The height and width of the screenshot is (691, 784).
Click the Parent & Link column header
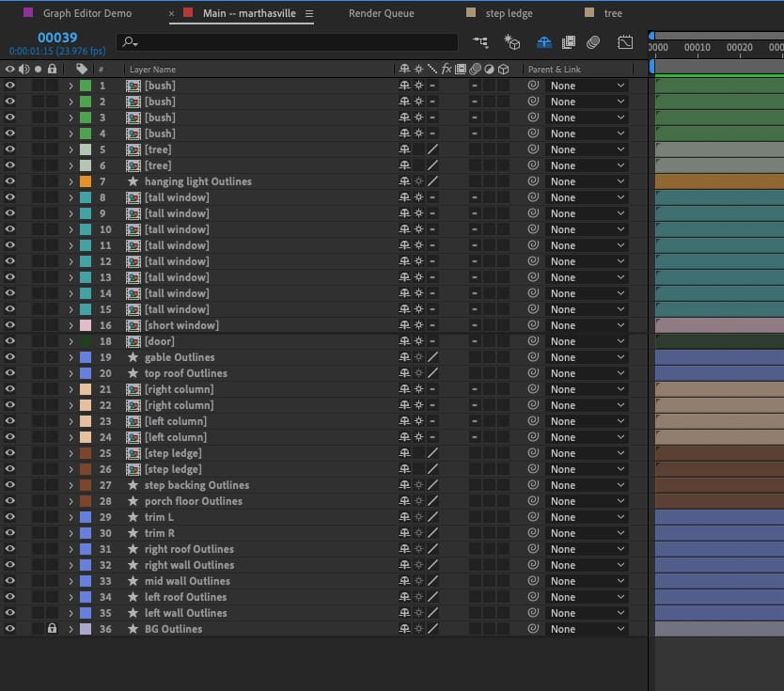(554, 70)
